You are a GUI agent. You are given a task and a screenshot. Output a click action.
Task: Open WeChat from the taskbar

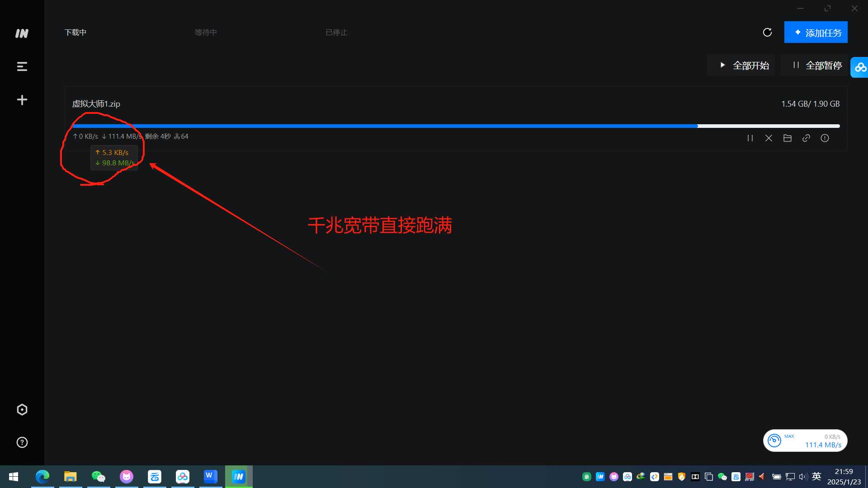pyautogui.click(x=99, y=477)
